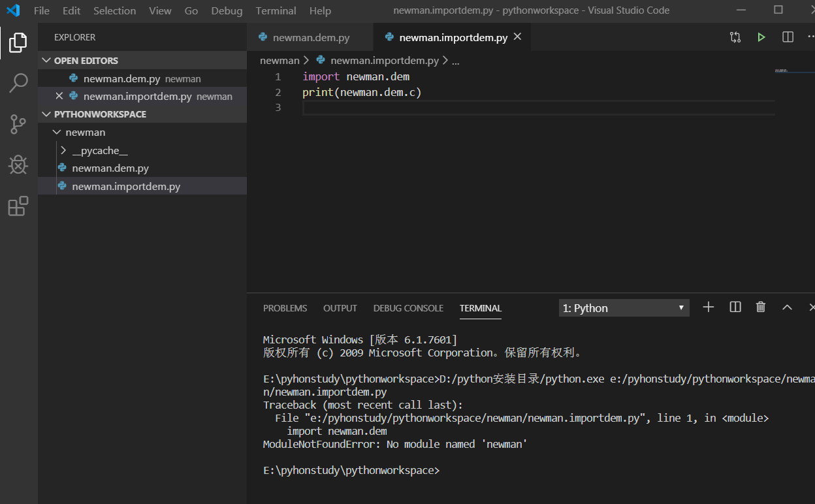Screen dimensions: 815x504
Task: Run Python file with green play button
Action: (x=761, y=37)
